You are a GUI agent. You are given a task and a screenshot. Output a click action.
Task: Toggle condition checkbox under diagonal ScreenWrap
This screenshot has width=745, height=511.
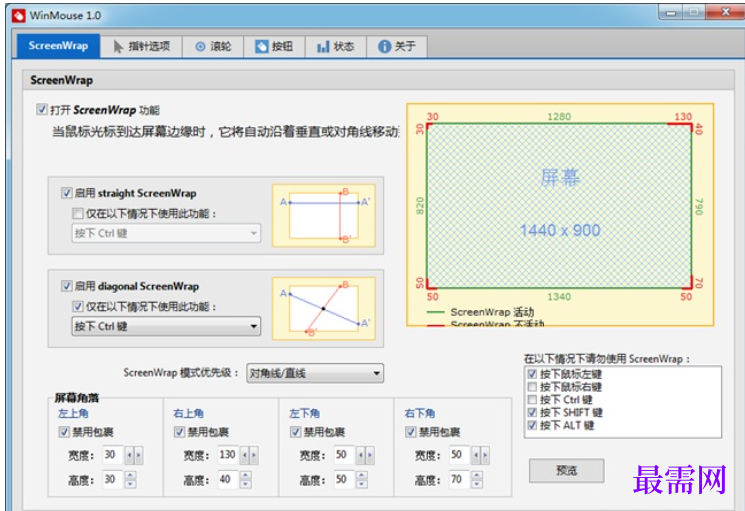pos(77,307)
